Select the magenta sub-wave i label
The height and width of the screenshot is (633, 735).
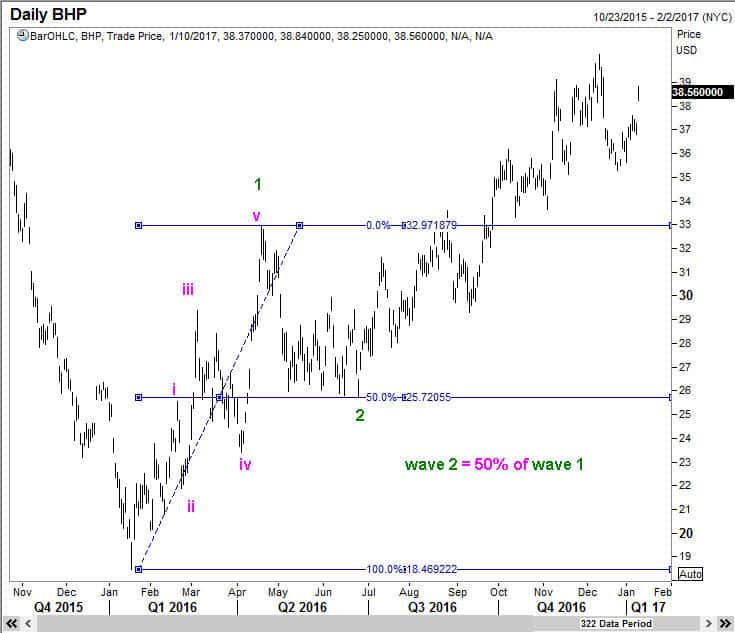[174, 389]
